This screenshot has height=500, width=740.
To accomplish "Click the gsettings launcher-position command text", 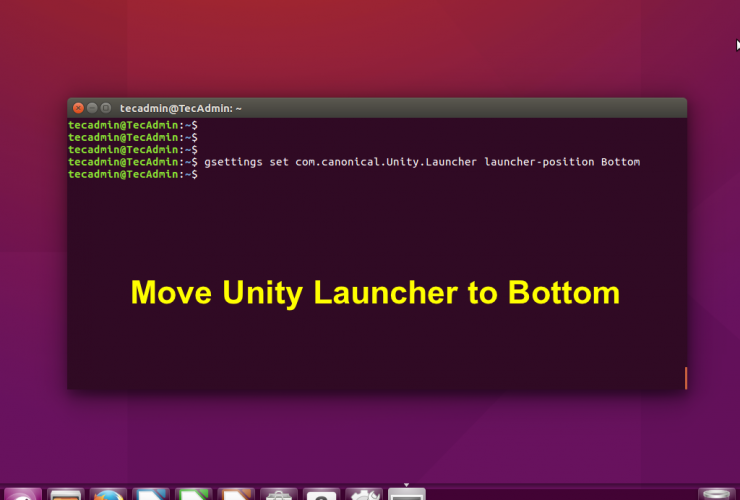I will point(421,161).
